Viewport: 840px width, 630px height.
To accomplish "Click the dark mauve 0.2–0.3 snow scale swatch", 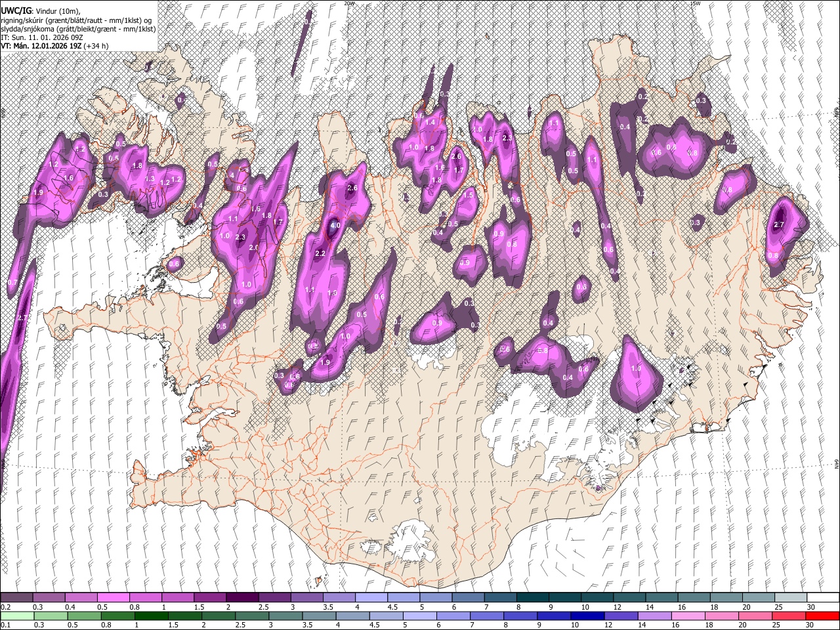I will pos(16,597).
